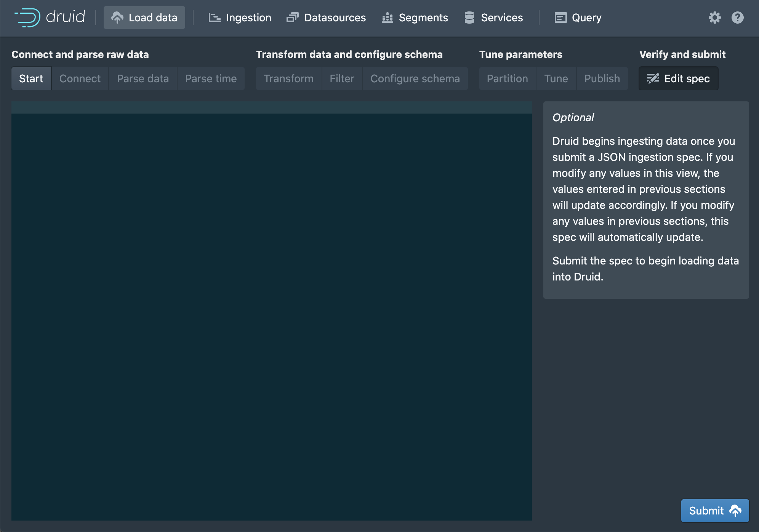Viewport: 759px width, 532px height.
Task: Switch to the Connect step
Action: 80,79
